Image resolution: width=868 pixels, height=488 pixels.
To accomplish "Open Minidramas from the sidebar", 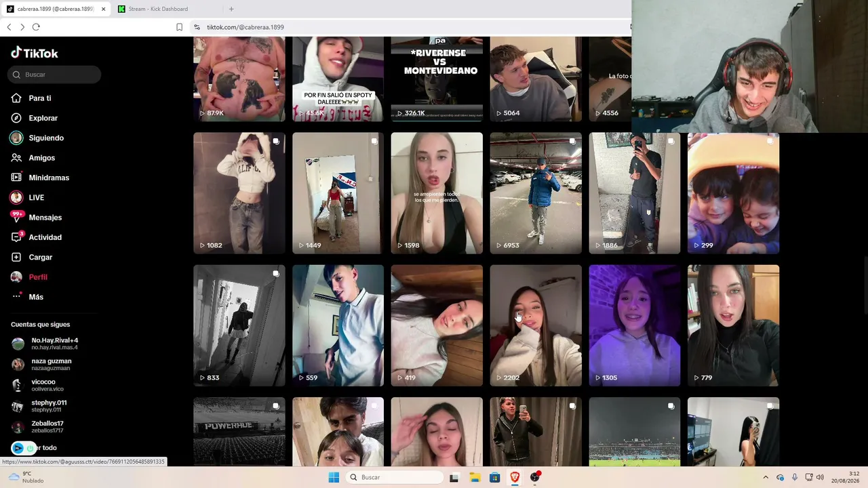I will click(40, 178).
